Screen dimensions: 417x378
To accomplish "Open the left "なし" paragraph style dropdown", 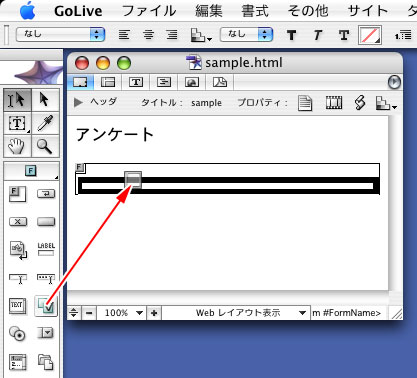I will pyautogui.click(x=61, y=34).
